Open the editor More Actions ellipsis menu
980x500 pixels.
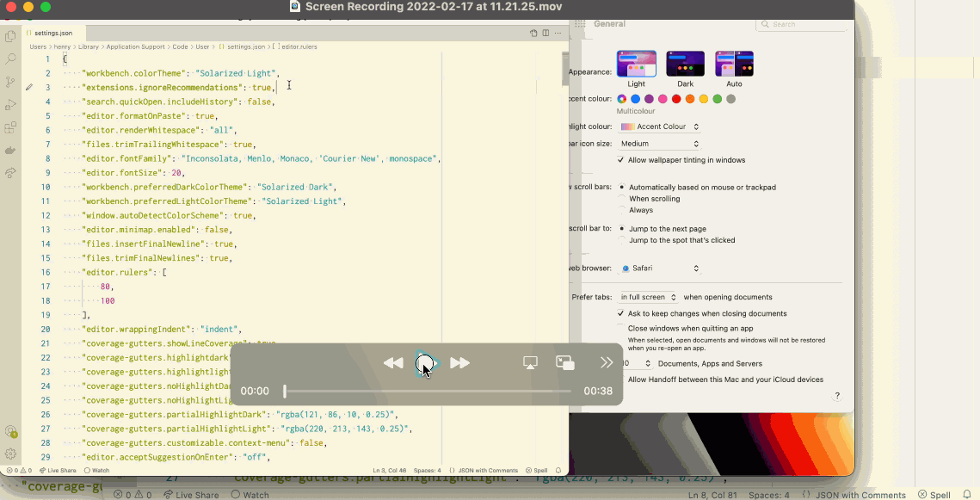pos(558,33)
